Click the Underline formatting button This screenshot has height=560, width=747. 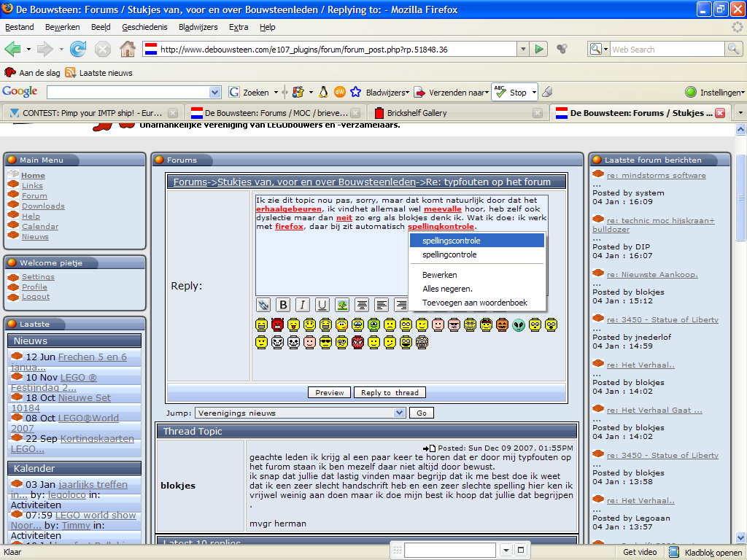(x=322, y=305)
